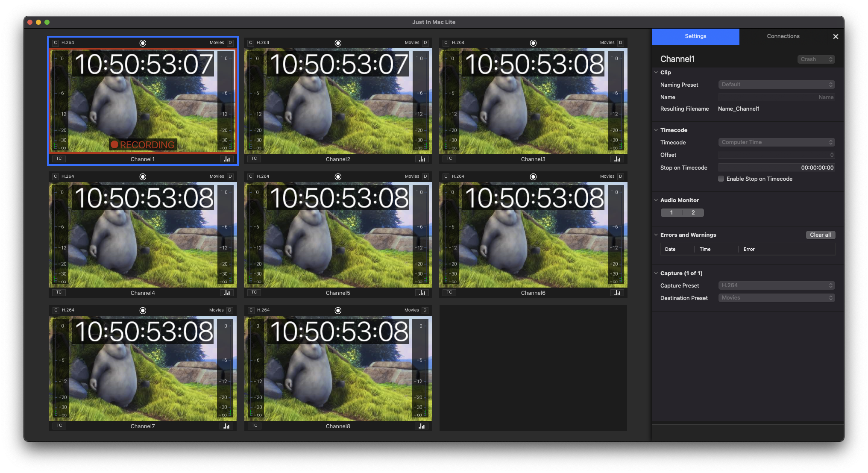Switch to the Settings tab
Viewport: 868px width, 473px height.
point(695,36)
